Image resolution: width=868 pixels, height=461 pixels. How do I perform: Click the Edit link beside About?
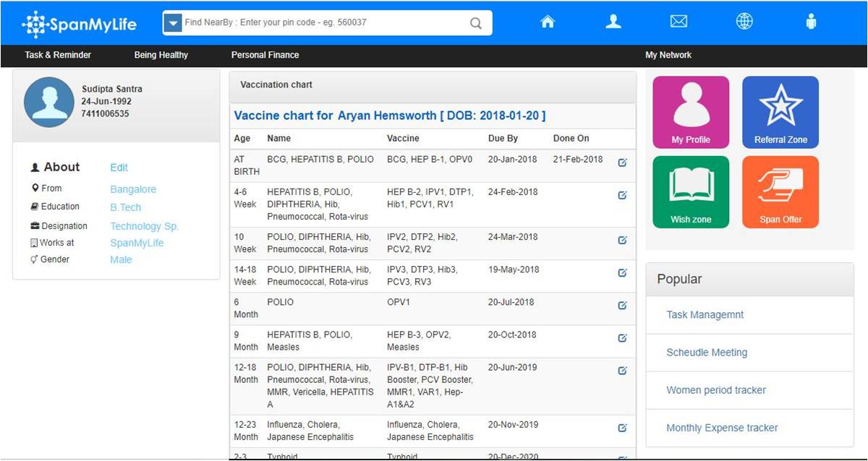119,168
